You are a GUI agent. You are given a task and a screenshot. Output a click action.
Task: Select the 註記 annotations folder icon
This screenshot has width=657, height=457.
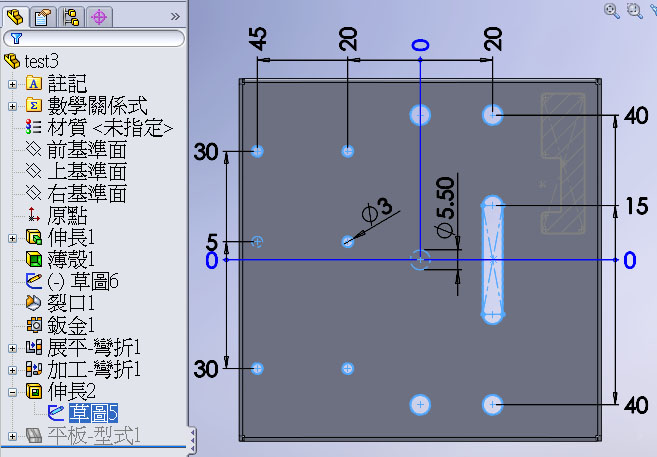[34, 83]
